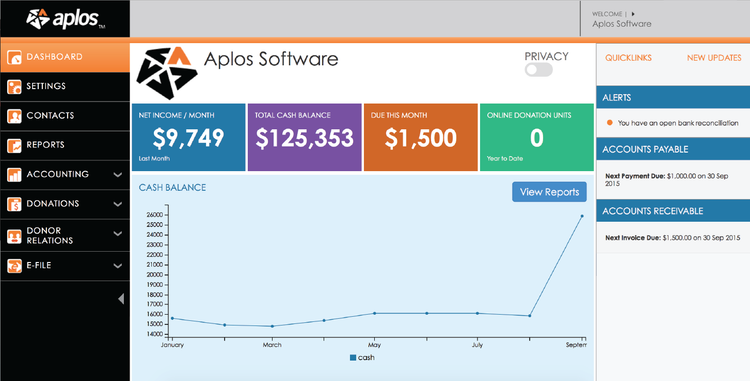Collapse the sidebar with the left arrow
750x381 pixels.
121,299
